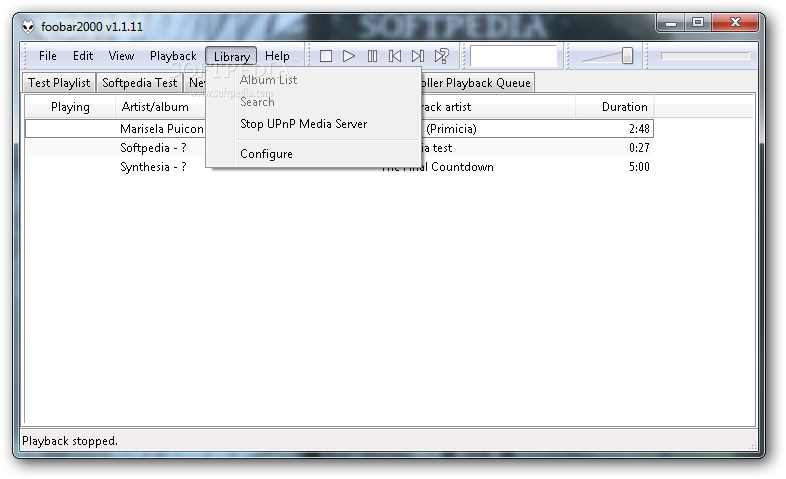Open the Playback Queue tab
Image resolution: width=786 pixels, height=479 pixels.
tap(477, 83)
